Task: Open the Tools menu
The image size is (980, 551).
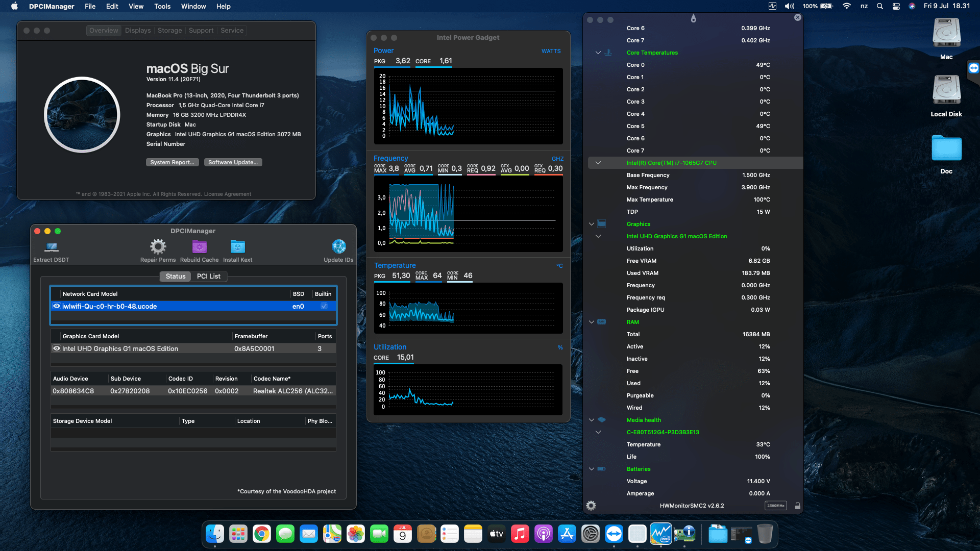Action: [162, 6]
